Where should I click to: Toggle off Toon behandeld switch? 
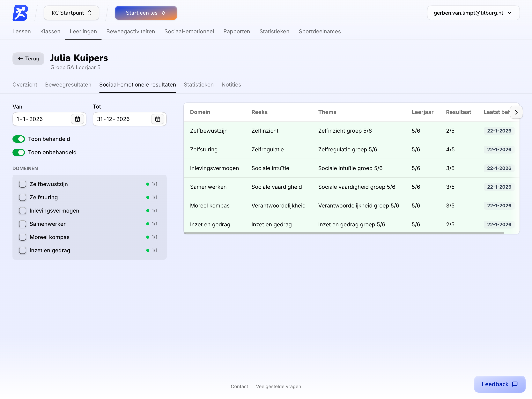(x=19, y=139)
